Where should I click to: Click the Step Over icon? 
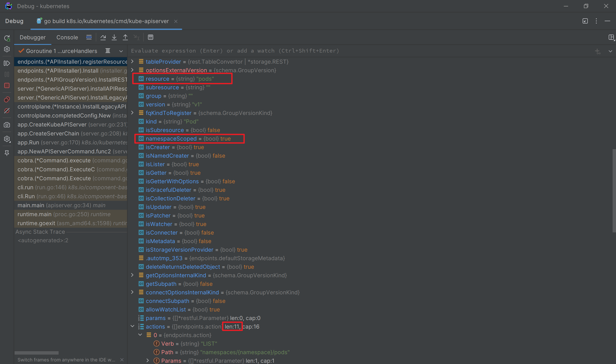[x=103, y=37]
